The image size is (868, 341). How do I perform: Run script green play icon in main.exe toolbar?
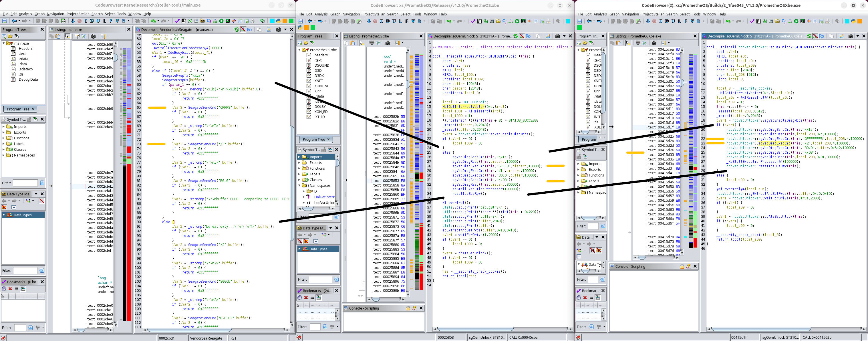tap(221, 21)
